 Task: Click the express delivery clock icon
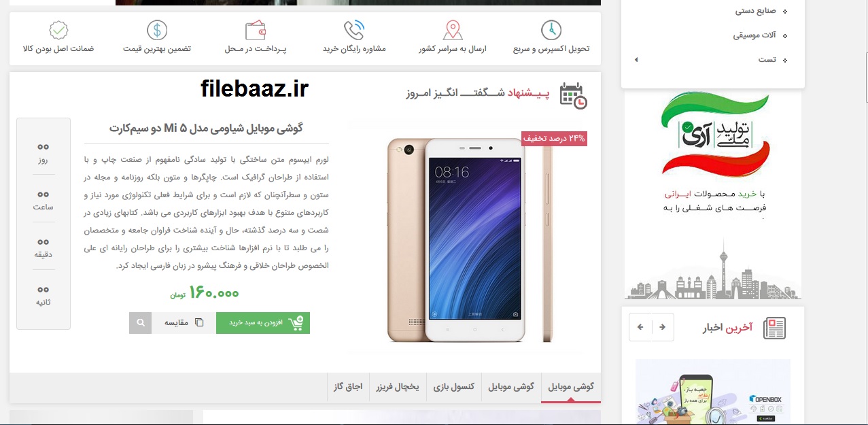tap(551, 30)
